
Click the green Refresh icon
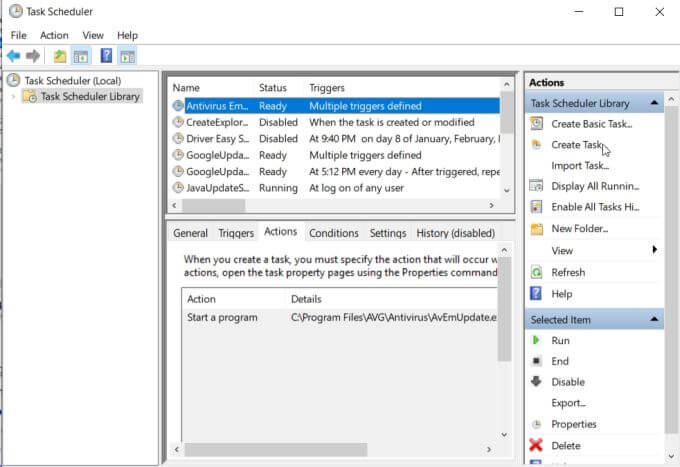coord(536,272)
